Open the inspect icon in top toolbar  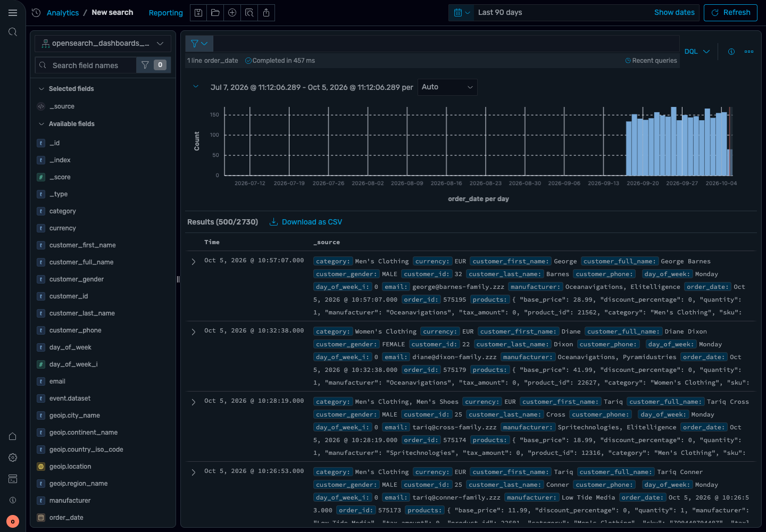click(x=249, y=13)
